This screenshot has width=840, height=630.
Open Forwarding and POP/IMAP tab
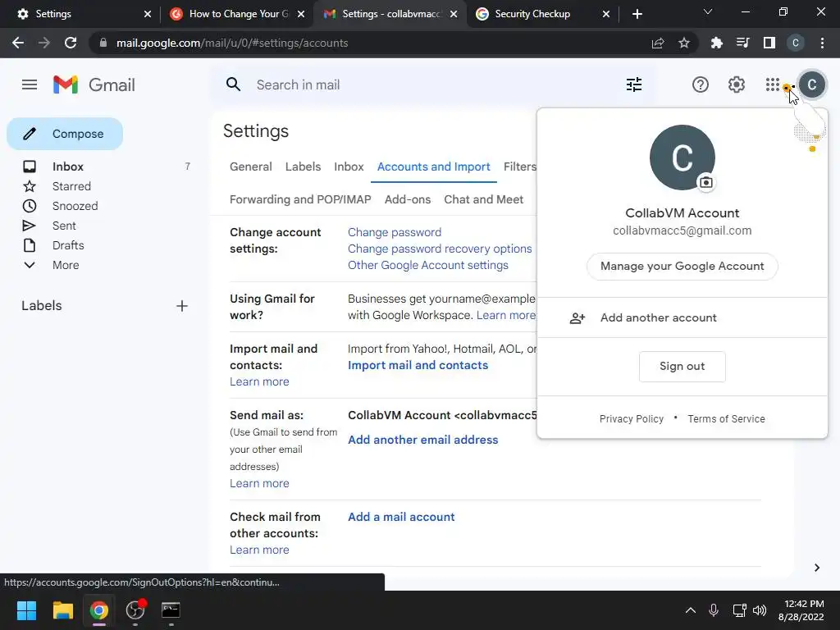(300, 199)
